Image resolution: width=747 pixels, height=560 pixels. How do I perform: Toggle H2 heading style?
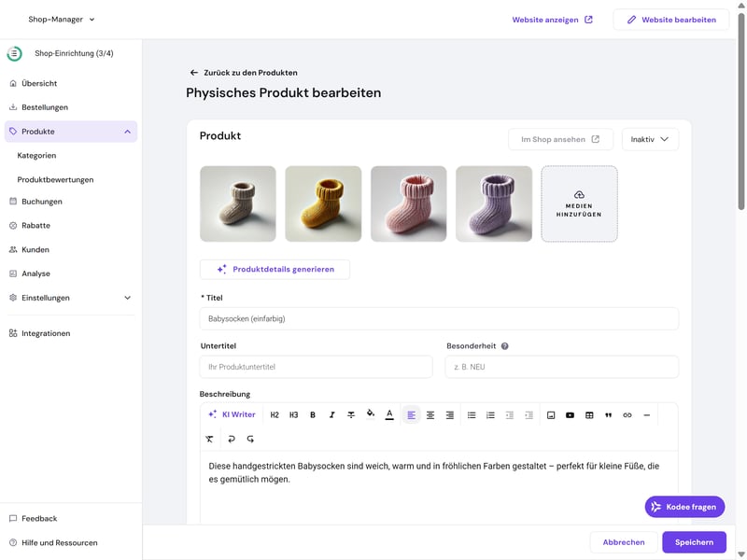(x=275, y=415)
